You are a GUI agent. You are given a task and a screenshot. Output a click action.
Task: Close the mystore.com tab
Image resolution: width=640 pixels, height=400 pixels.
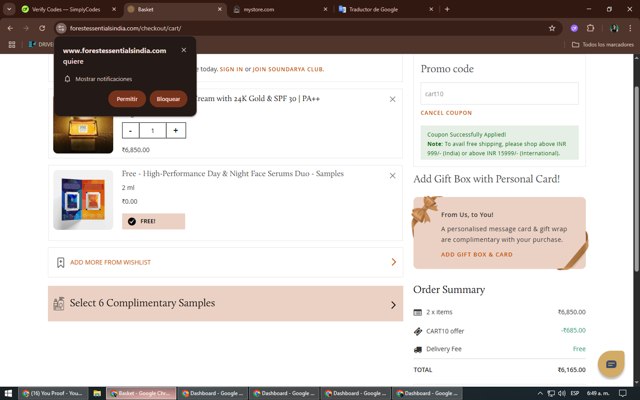pos(325,9)
